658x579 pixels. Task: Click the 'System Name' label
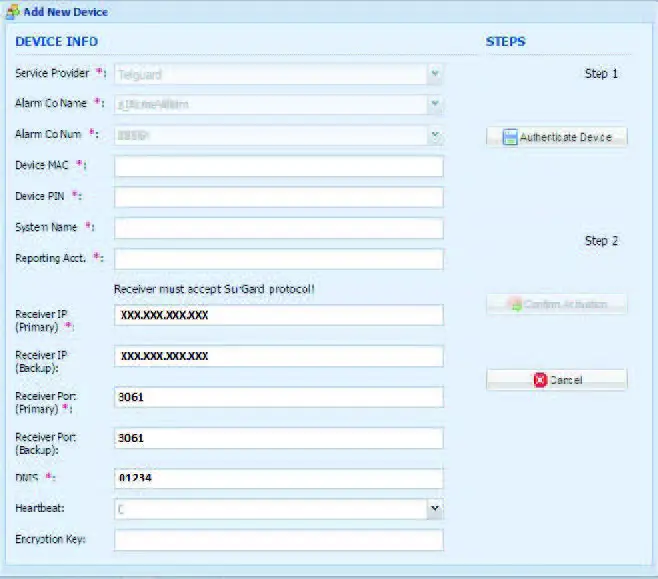46,227
